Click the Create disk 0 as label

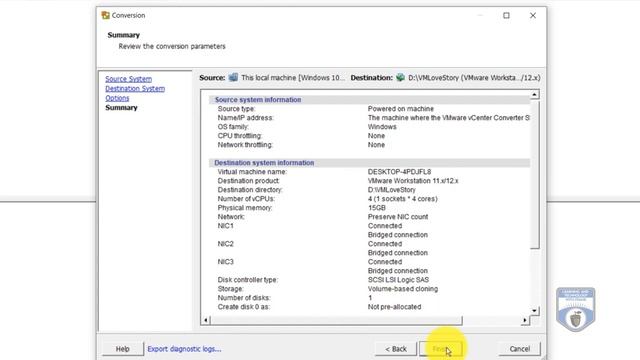point(244,307)
